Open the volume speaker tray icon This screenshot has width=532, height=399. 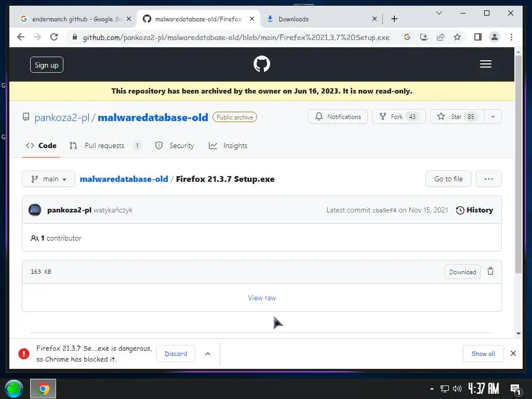[457, 389]
